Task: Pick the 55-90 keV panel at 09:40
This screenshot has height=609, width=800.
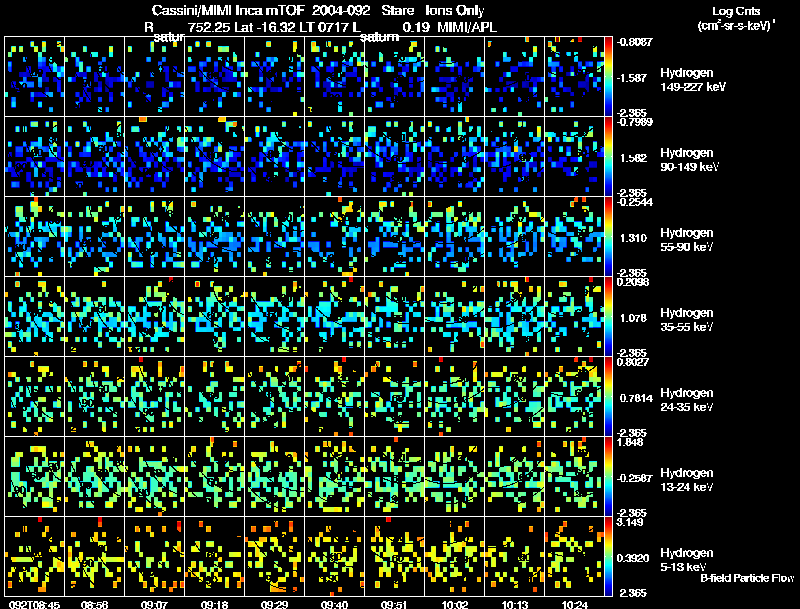Action: coord(335,237)
